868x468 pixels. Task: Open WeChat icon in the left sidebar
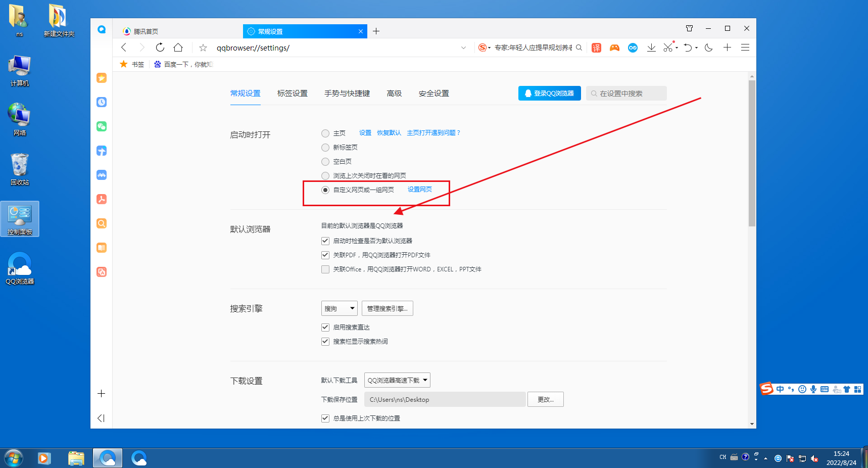click(102, 126)
